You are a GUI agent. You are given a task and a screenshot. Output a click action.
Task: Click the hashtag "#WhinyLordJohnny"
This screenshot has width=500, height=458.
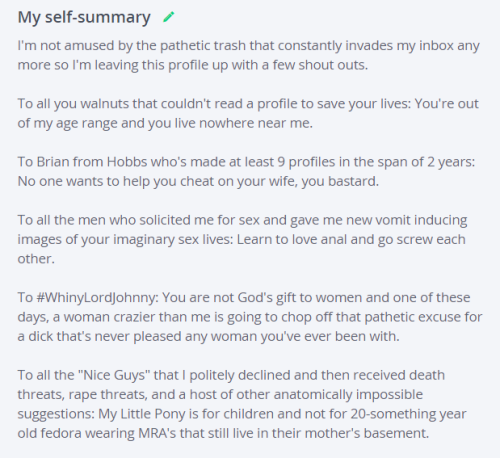click(97, 297)
